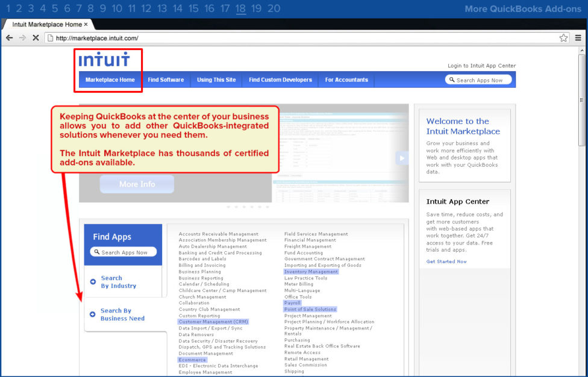Screen dimensions: 588x377
Task: Open Document Management category
Action: (x=206, y=354)
